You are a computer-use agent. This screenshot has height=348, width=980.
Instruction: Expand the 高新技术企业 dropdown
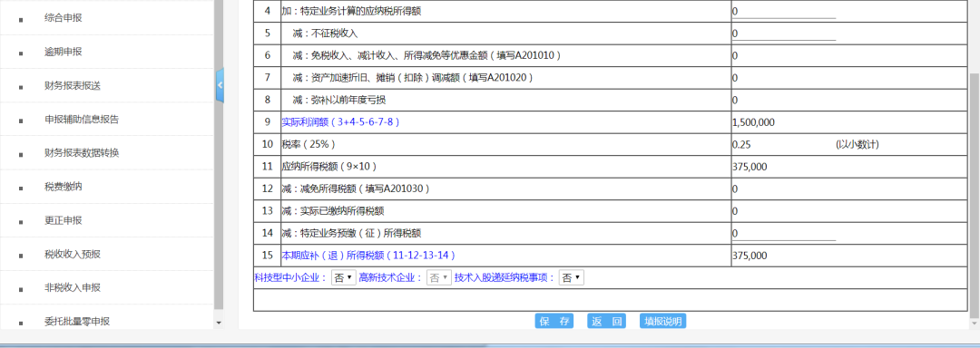(x=439, y=277)
